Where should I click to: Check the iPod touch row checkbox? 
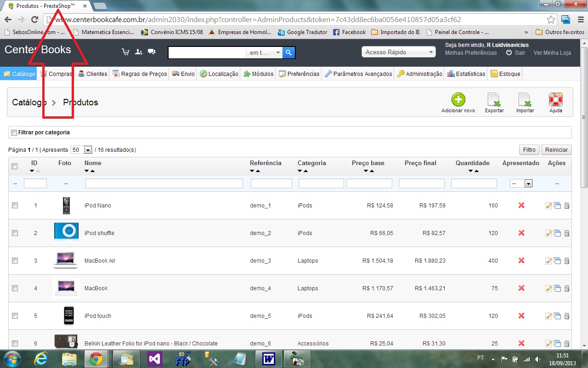point(15,316)
